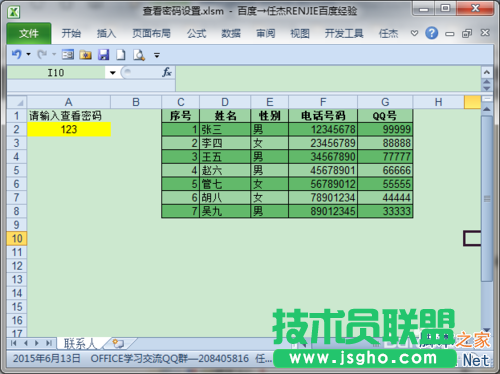This screenshot has width=500, height=374.
Task: Switch to the 任杰 ribbon tab
Action: (x=388, y=34)
